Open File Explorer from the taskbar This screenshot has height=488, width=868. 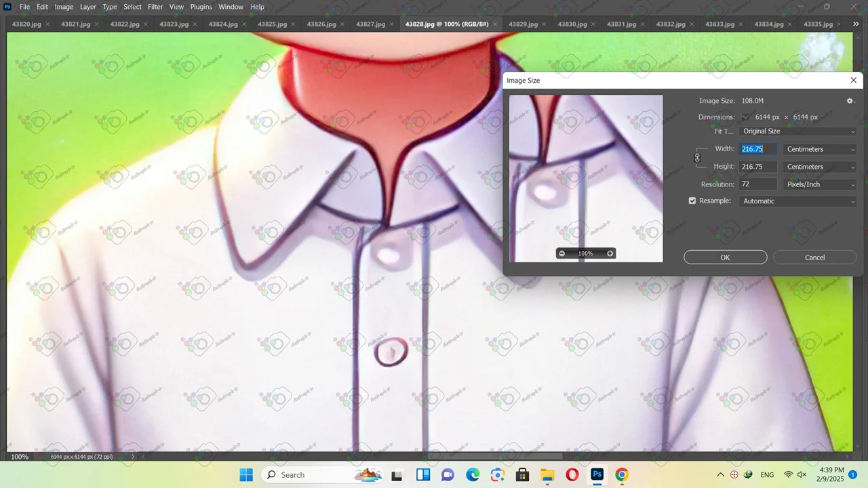[547, 474]
